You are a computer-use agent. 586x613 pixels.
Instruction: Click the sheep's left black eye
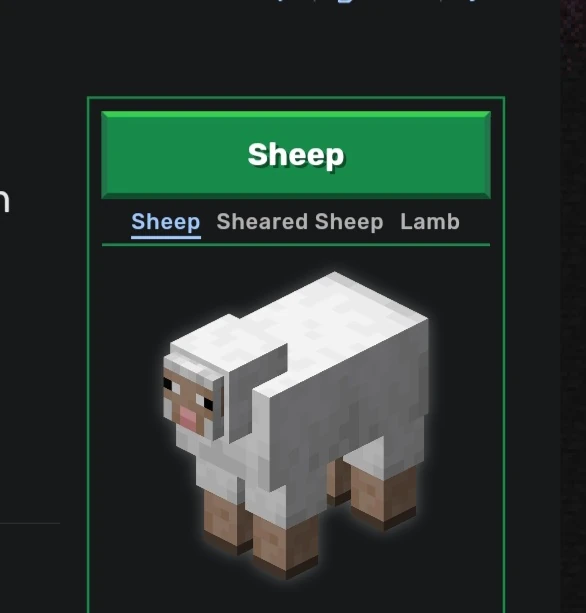pyautogui.click(x=168, y=384)
